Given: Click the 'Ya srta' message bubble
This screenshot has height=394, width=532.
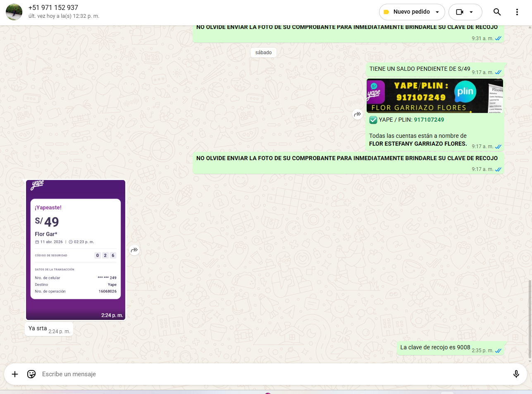Looking at the screenshot, I should point(38,329).
